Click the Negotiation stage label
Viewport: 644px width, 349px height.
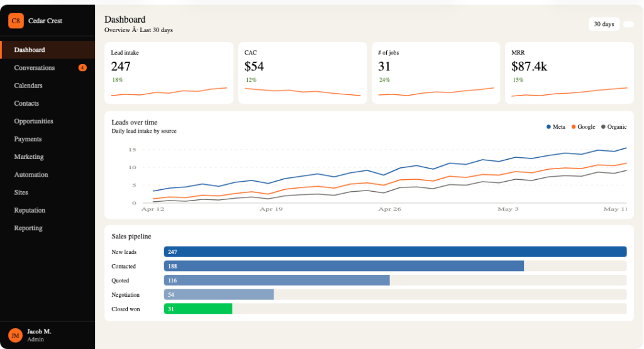[126, 295]
